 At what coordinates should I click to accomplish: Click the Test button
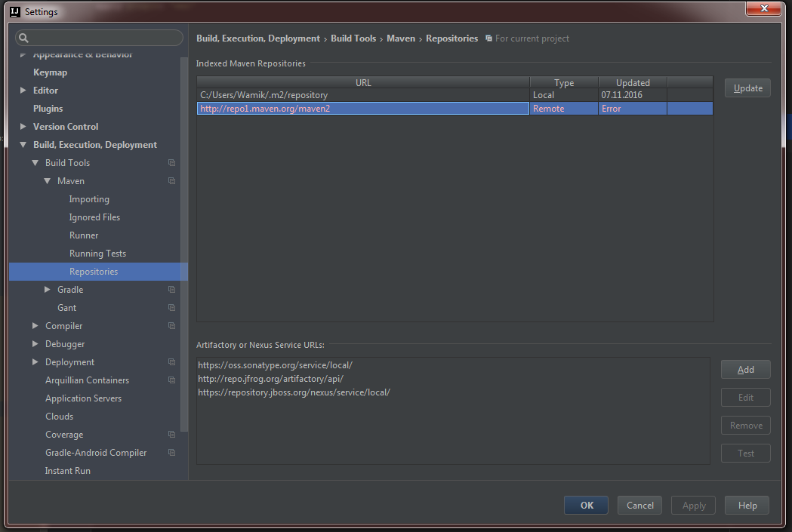coord(745,454)
